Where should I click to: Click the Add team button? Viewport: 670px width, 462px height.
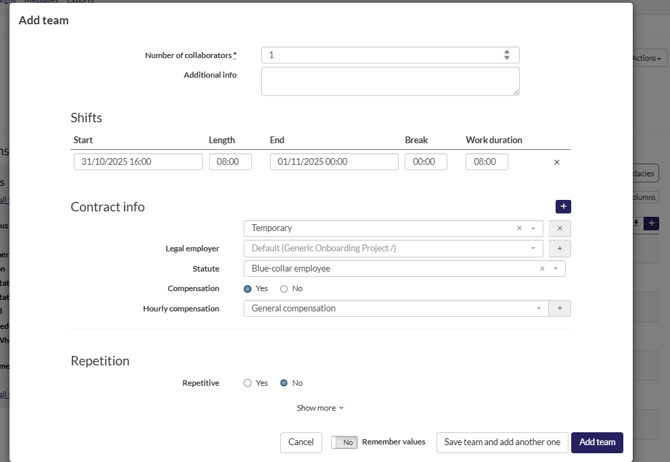597,442
